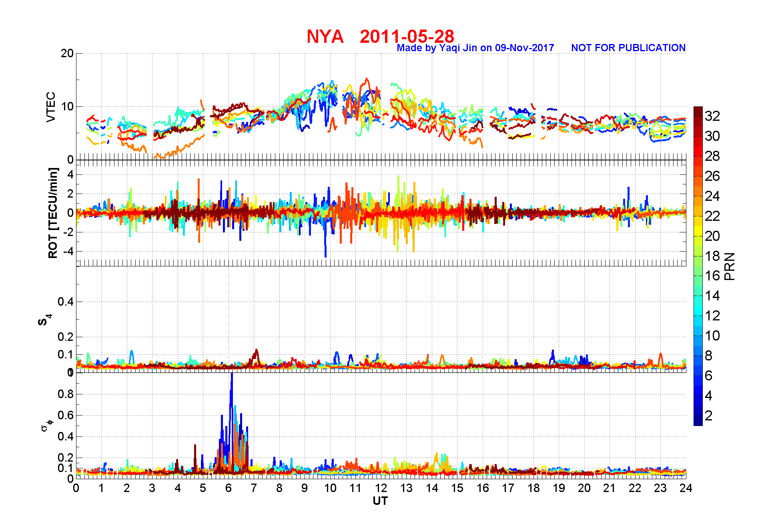Viewport: 762px width, 532px height.
Task: Click the "PRN" colorbar label
Action: (730, 266)
